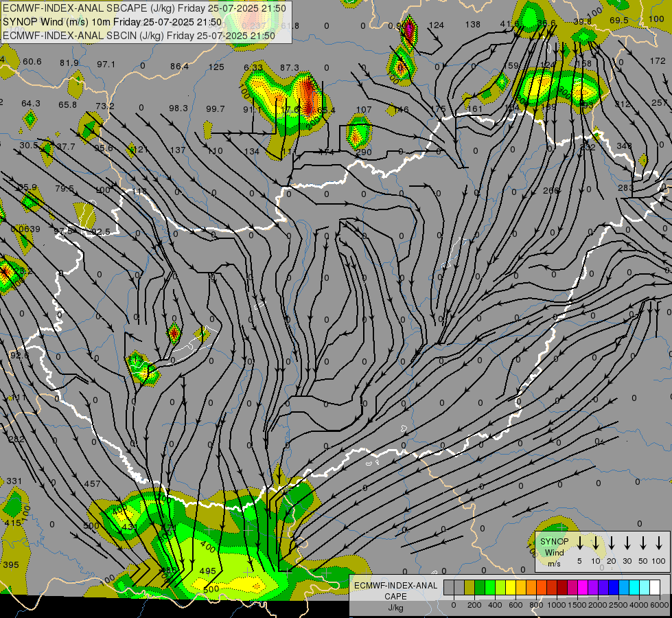Click the 97.1 value on the map
Viewport: 672px width, 618px height.
[106, 65]
